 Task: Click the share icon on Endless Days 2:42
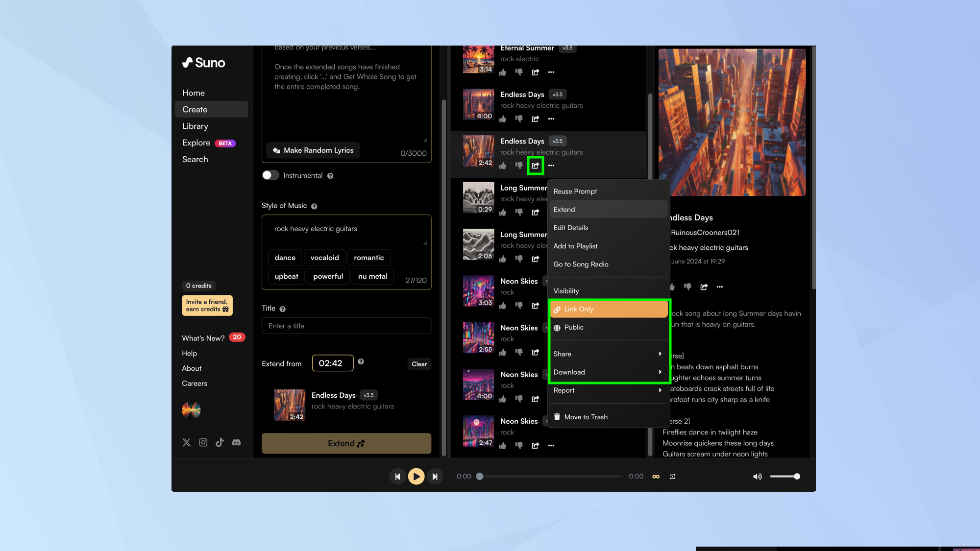[x=535, y=166]
